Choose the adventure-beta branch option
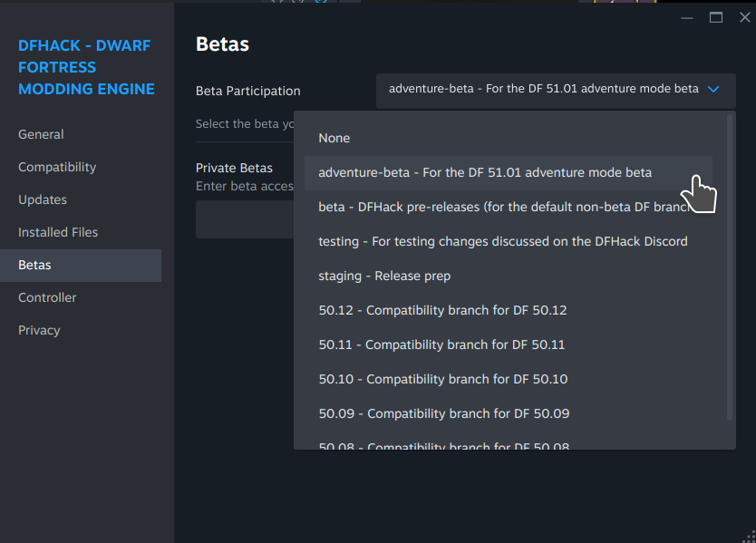The height and width of the screenshot is (543, 756). tap(485, 172)
